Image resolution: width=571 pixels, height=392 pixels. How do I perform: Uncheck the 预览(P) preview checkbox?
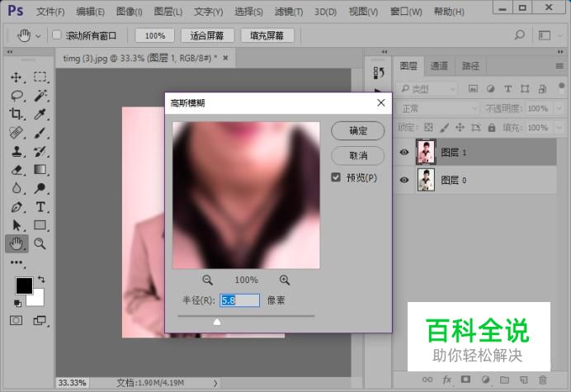[x=336, y=177]
